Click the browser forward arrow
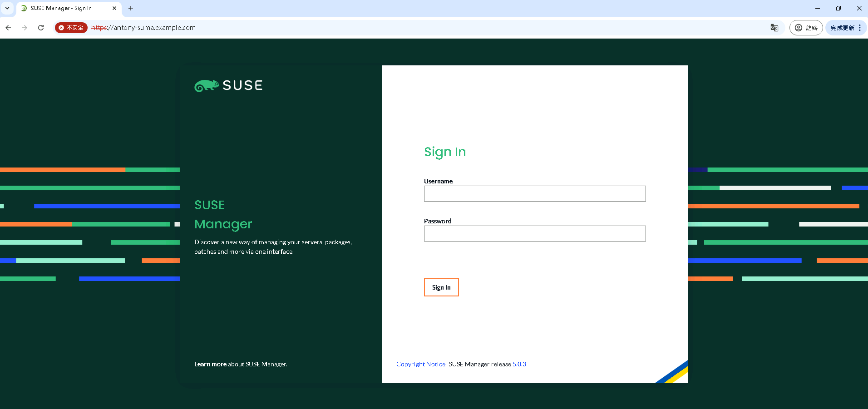Viewport: 868px width, 409px height. tap(25, 28)
